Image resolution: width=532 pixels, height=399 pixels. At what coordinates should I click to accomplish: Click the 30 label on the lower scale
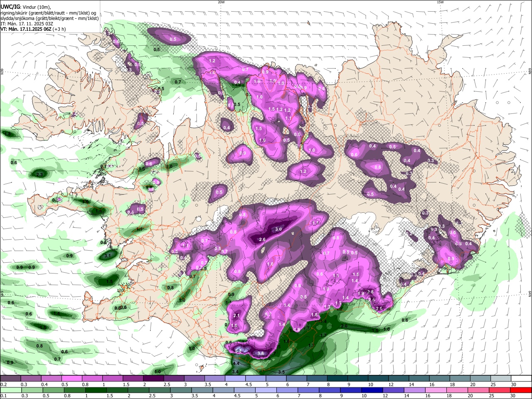tap(513, 396)
